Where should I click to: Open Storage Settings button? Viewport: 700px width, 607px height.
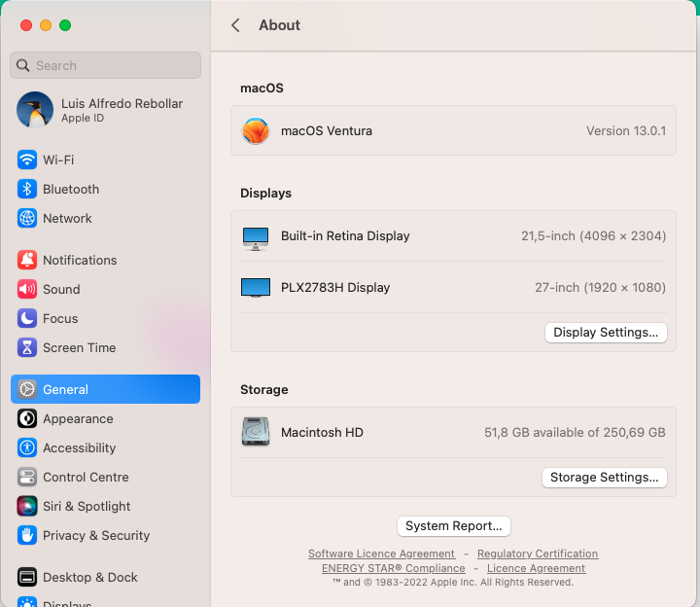click(x=605, y=477)
